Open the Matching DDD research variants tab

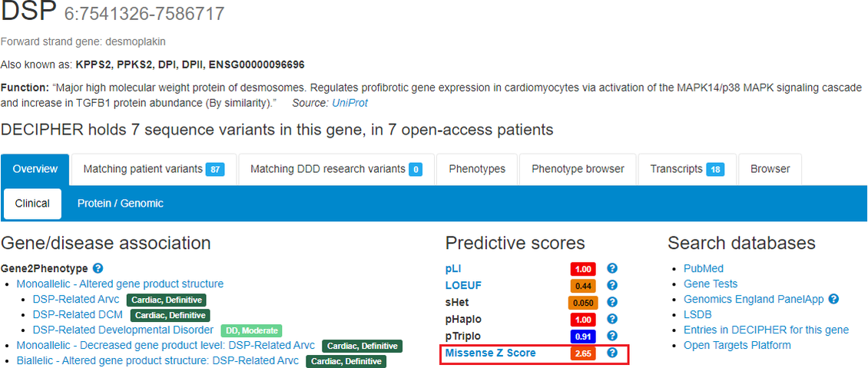(336, 169)
